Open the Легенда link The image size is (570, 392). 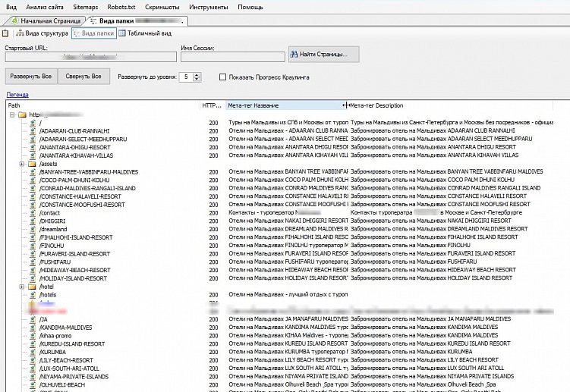coord(17,94)
